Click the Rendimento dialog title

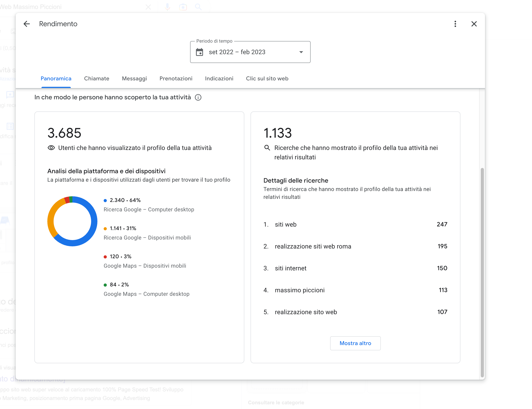(58, 24)
